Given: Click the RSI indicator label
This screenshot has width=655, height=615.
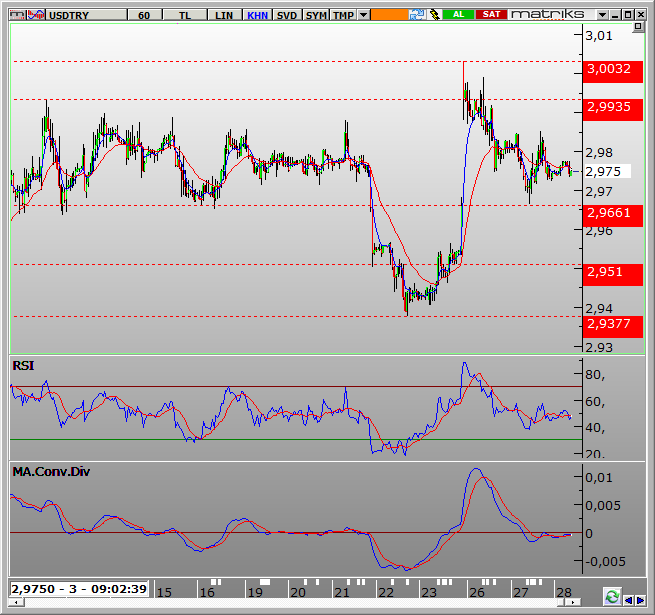Looking at the screenshot, I should click(23, 366).
